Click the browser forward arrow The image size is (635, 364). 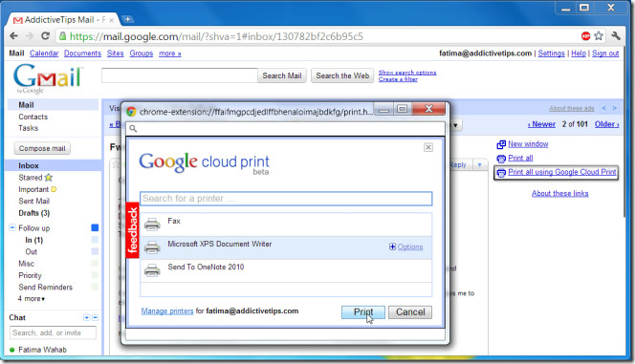pyautogui.click(x=29, y=36)
